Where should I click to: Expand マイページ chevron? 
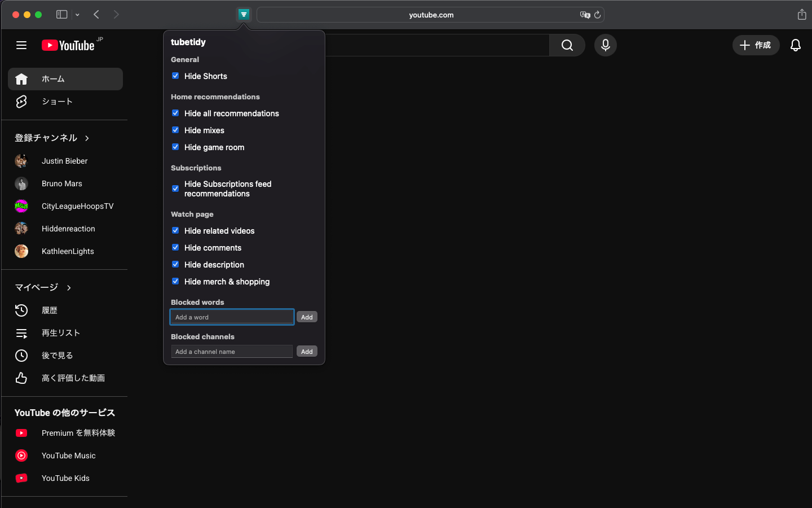tap(69, 288)
